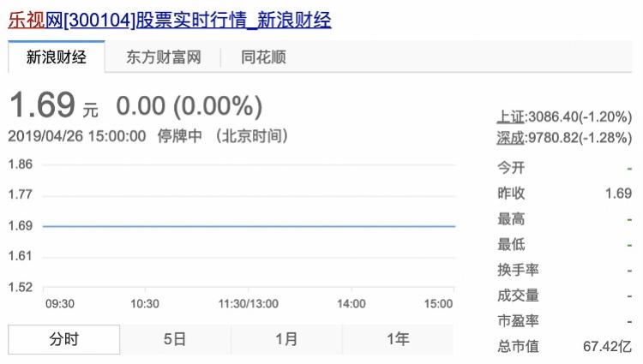Screen dimensions: 643x364
Task: Click the 昨收 value 1.69
Action: pos(618,194)
